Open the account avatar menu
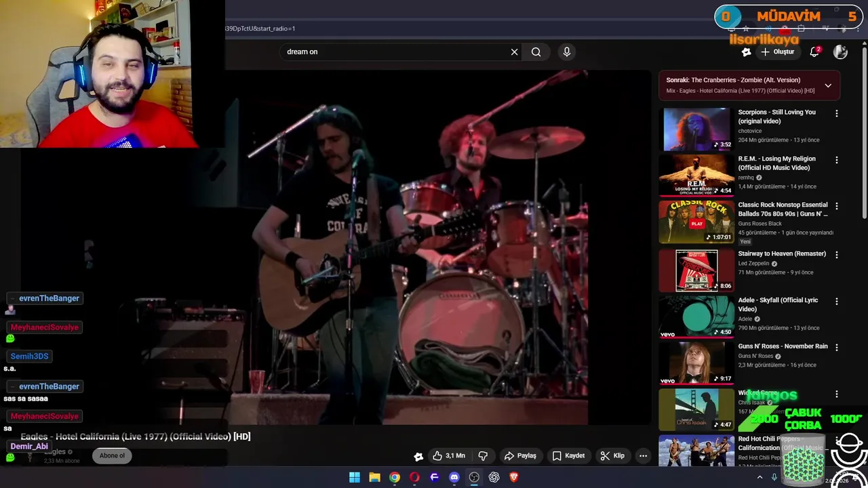This screenshot has width=868, height=488. [x=840, y=52]
